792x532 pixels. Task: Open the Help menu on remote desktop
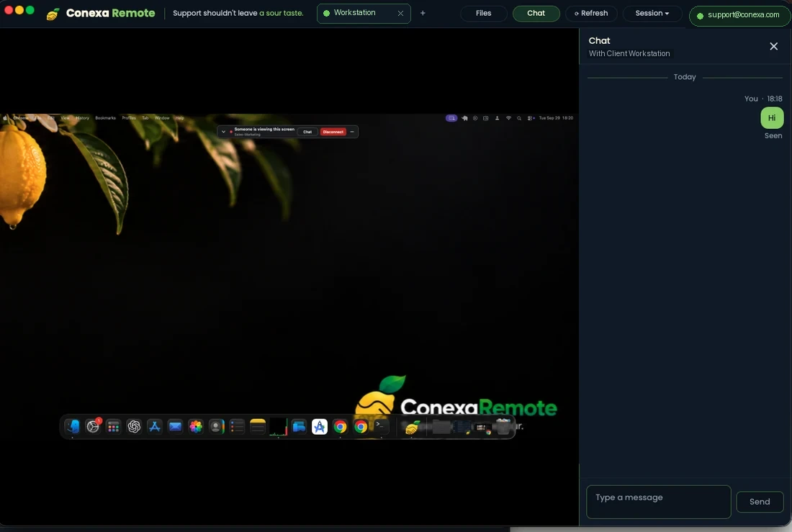tap(180, 118)
